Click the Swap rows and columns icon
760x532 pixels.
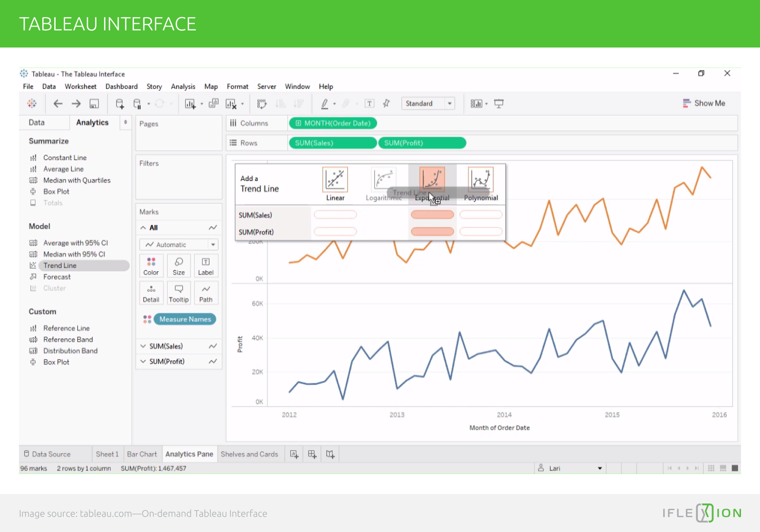262,104
